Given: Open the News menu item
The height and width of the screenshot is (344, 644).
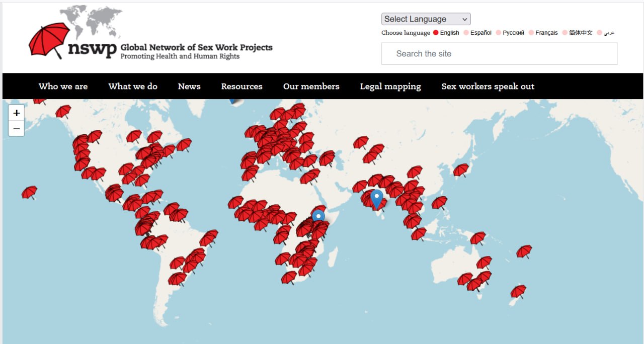Looking at the screenshot, I should click(189, 87).
